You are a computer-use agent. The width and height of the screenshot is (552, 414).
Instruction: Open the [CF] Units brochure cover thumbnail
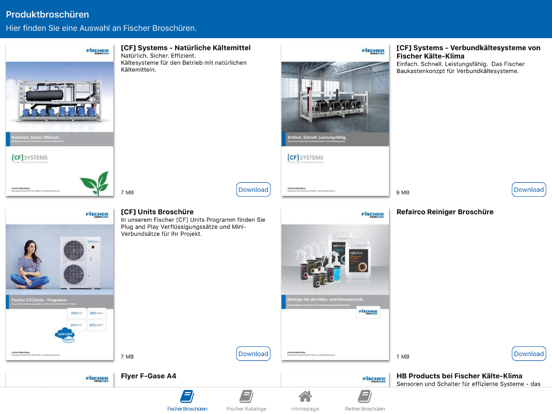coord(60,284)
